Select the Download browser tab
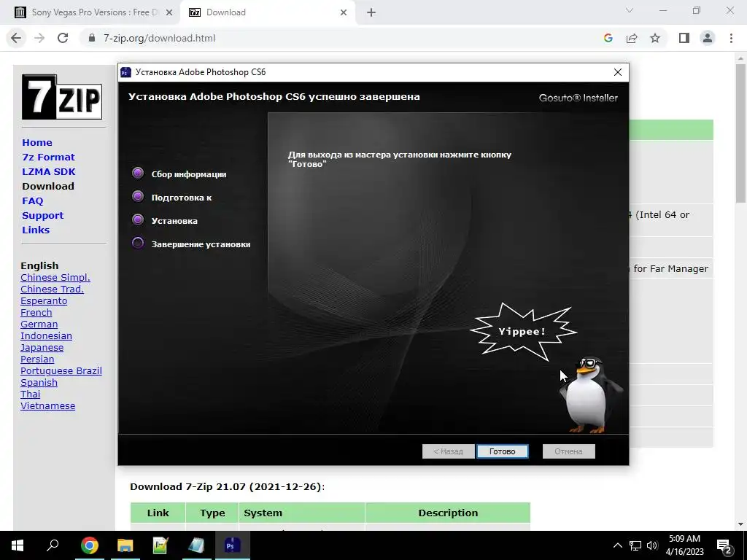Viewport: 747px width, 560px height. tap(267, 12)
